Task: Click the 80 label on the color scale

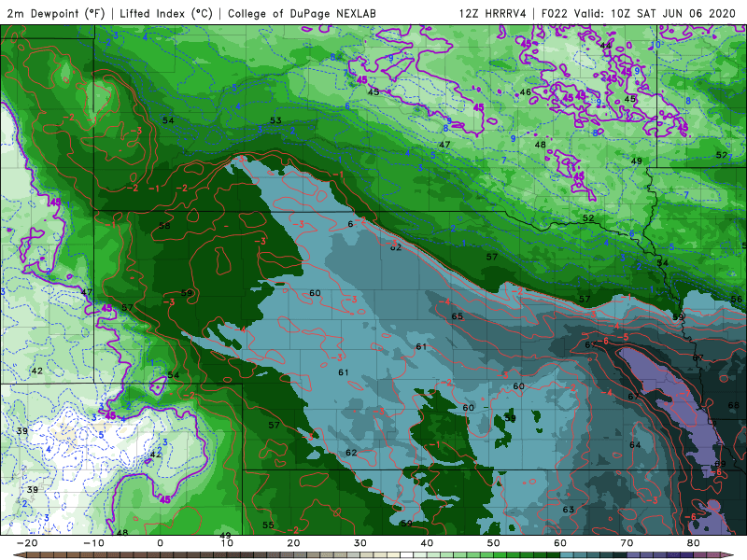Action: click(x=694, y=543)
